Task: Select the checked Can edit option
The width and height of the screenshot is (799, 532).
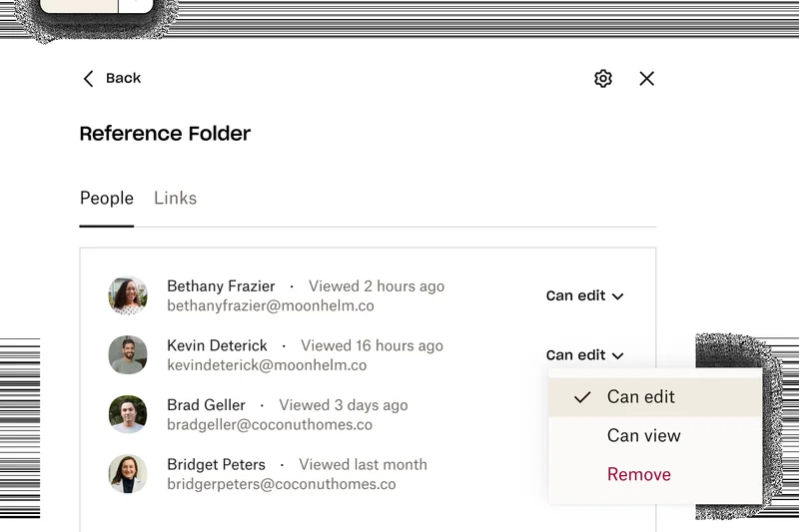Action: pyautogui.click(x=641, y=397)
